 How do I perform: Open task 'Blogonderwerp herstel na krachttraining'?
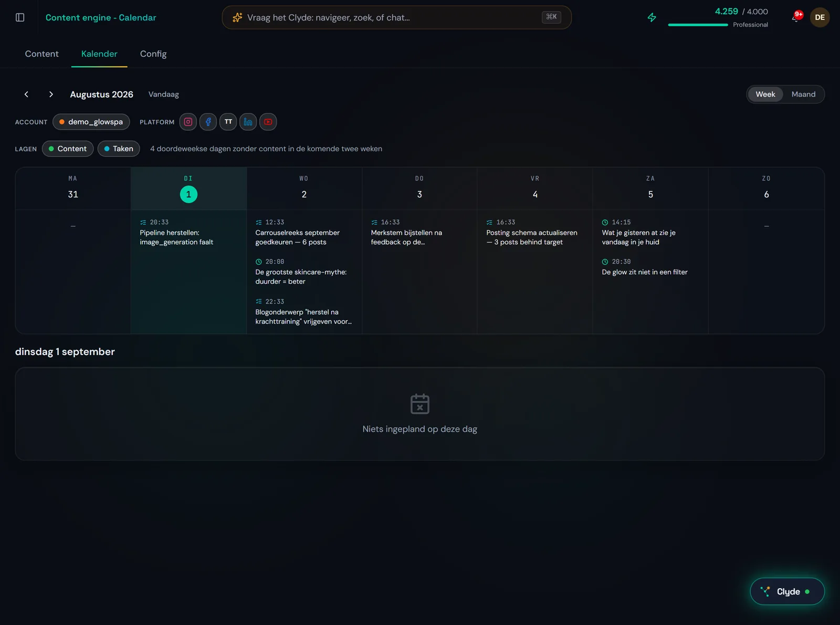(x=304, y=311)
